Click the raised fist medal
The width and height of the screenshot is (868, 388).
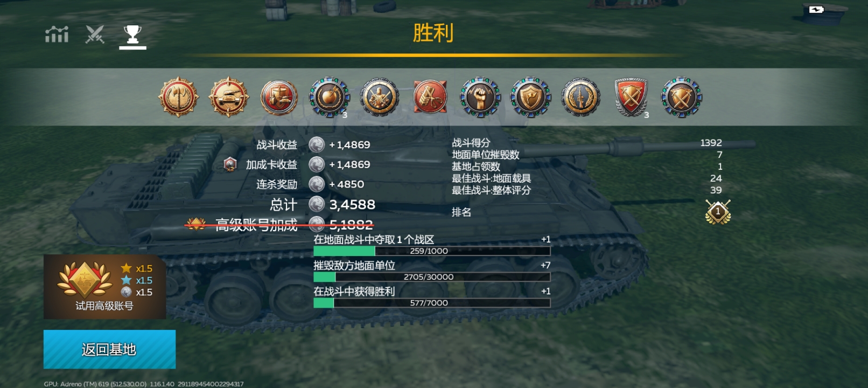point(480,98)
